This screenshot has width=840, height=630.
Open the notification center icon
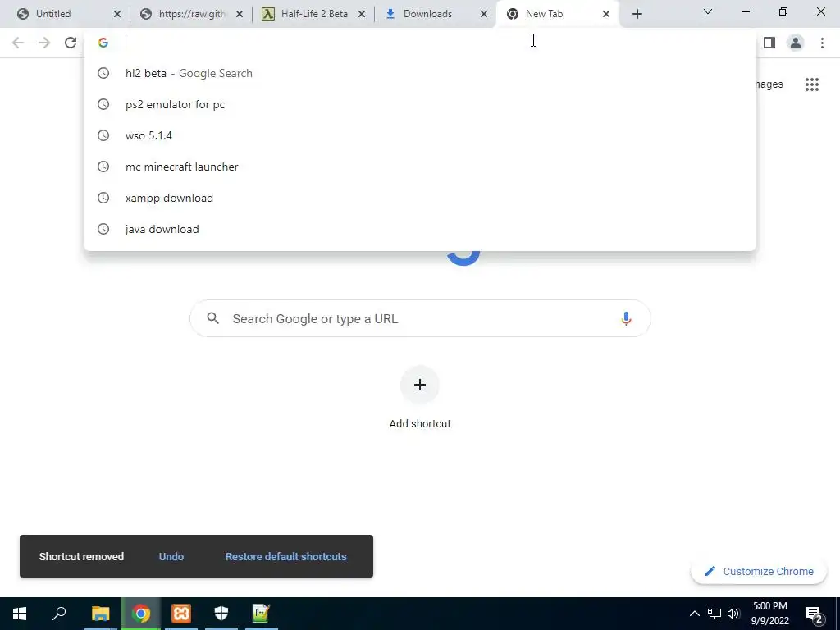(814, 614)
